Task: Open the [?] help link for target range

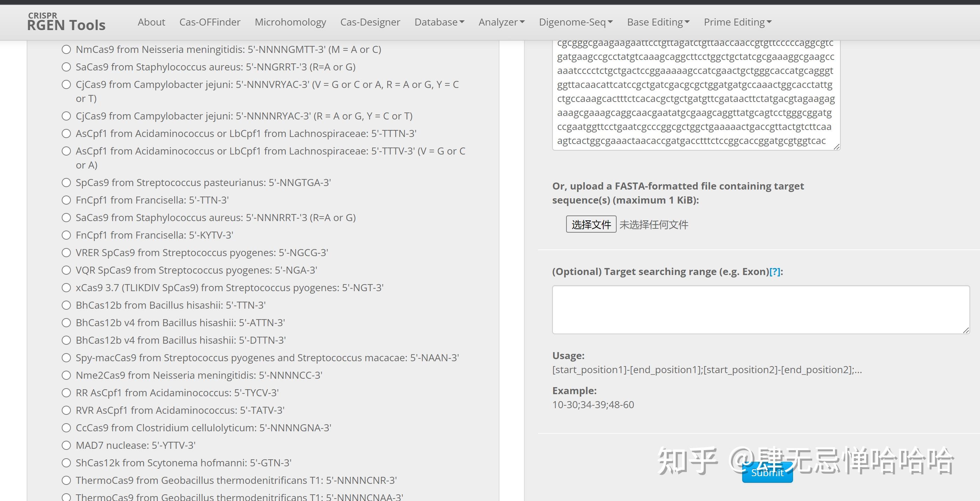Action: [774, 272]
